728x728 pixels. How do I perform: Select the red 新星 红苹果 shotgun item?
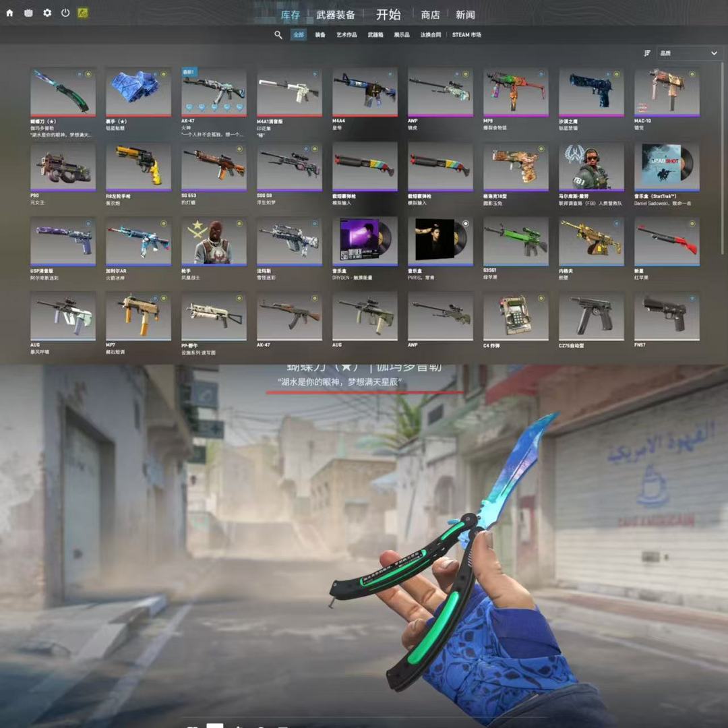pos(667,241)
